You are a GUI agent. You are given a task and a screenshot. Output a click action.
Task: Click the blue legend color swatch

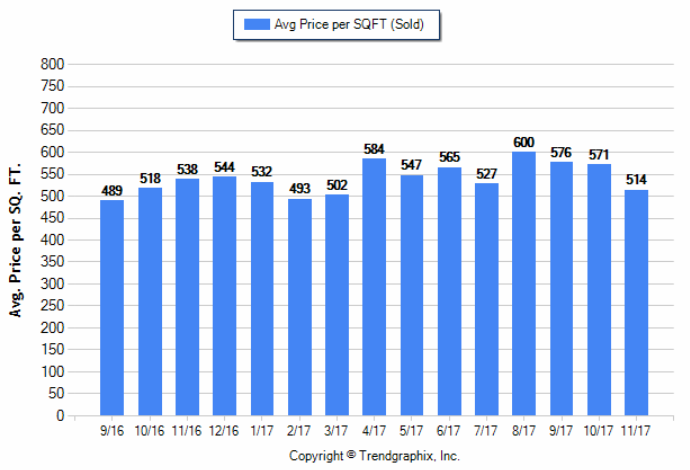[255, 25]
